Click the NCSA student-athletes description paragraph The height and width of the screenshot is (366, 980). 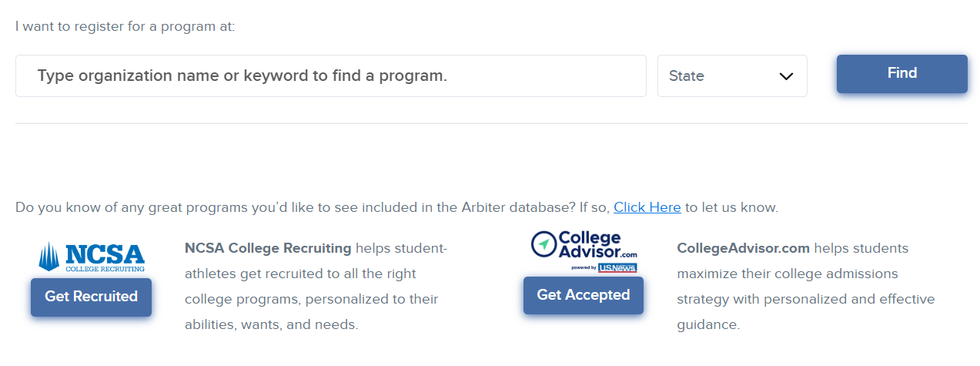click(316, 287)
